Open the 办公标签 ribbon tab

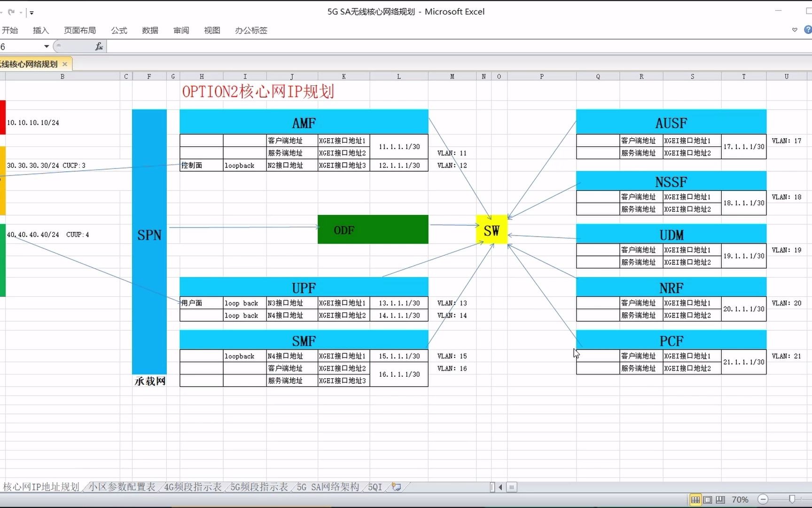(x=251, y=31)
